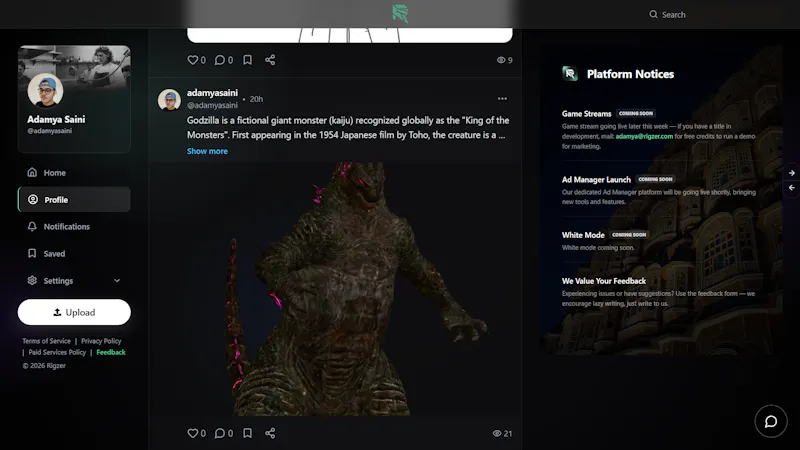Click Coming Soon badge beside Ad Manager Launch

tap(656, 179)
